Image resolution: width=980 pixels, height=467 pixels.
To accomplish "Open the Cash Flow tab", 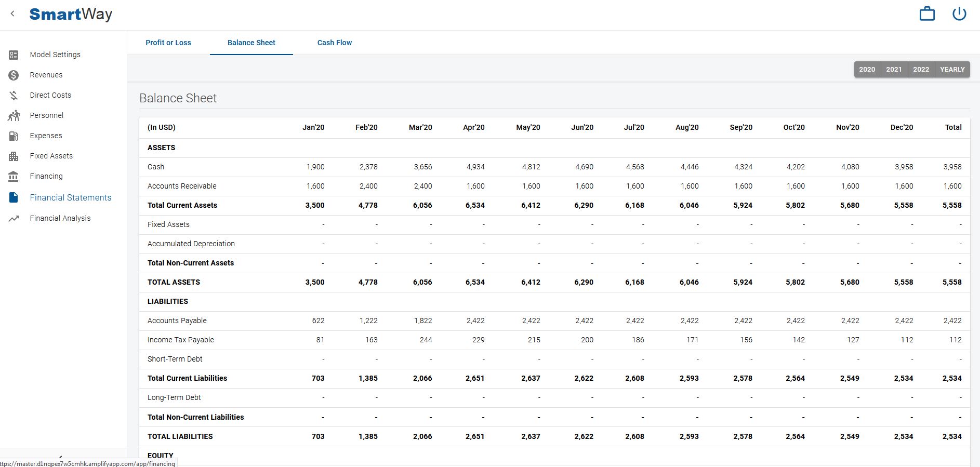I will click(x=335, y=43).
